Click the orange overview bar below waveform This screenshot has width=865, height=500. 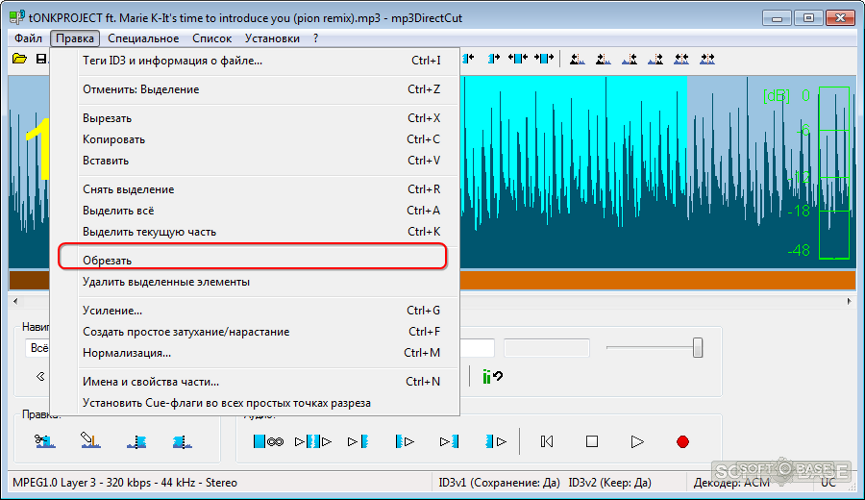658,280
